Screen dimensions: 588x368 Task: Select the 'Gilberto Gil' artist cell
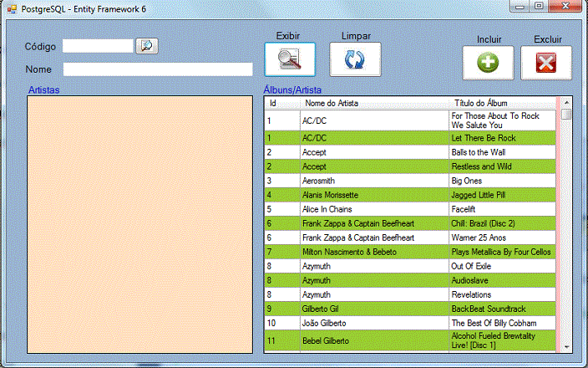click(374, 309)
